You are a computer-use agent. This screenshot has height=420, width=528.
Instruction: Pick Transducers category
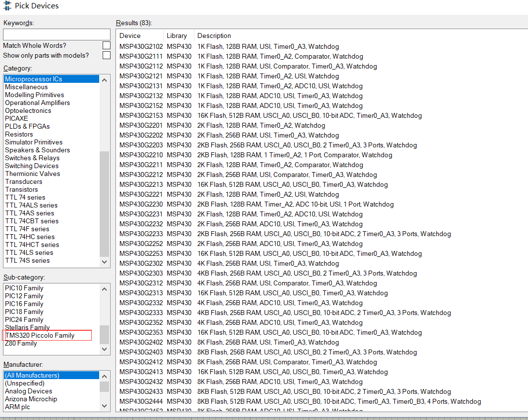tap(24, 181)
